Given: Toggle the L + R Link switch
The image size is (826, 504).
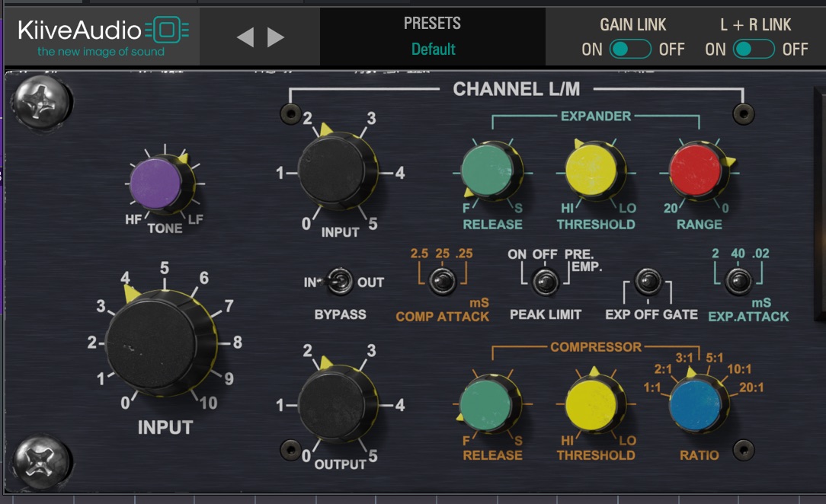Looking at the screenshot, I should [x=754, y=49].
